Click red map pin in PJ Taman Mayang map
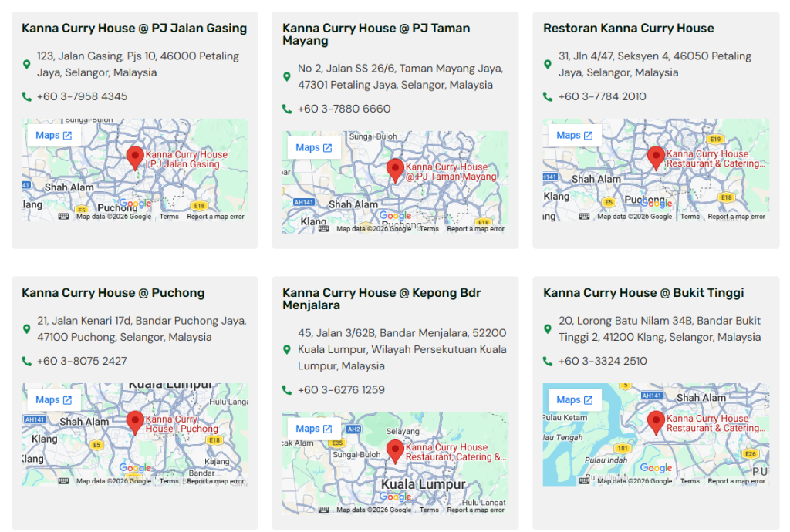Screen dimensions: 790x532 396,170
